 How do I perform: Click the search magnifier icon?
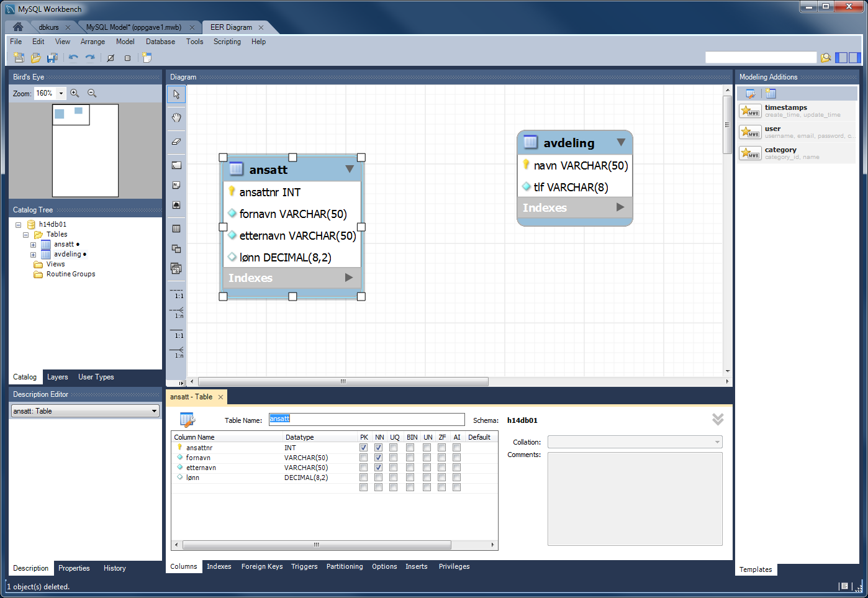click(x=826, y=58)
